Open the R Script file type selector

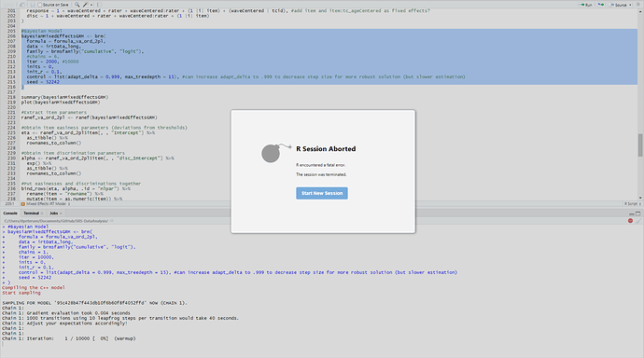coord(633,204)
